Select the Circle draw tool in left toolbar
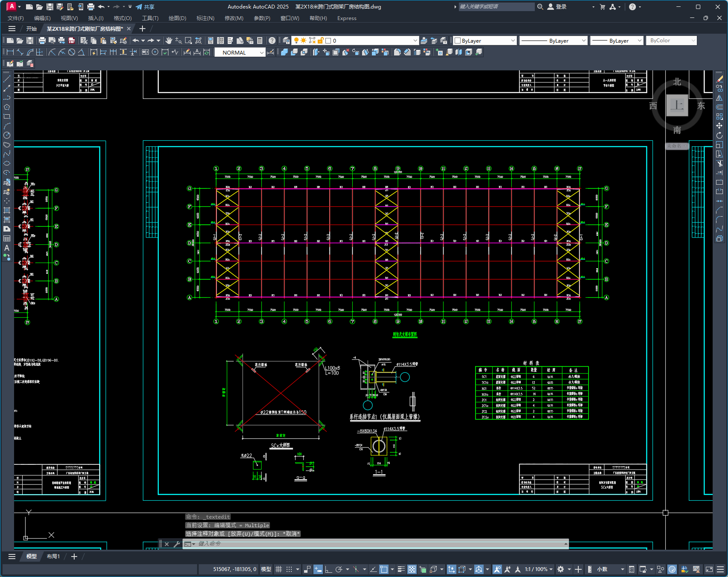The height and width of the screenshot is (577, 728). [7, 135]
